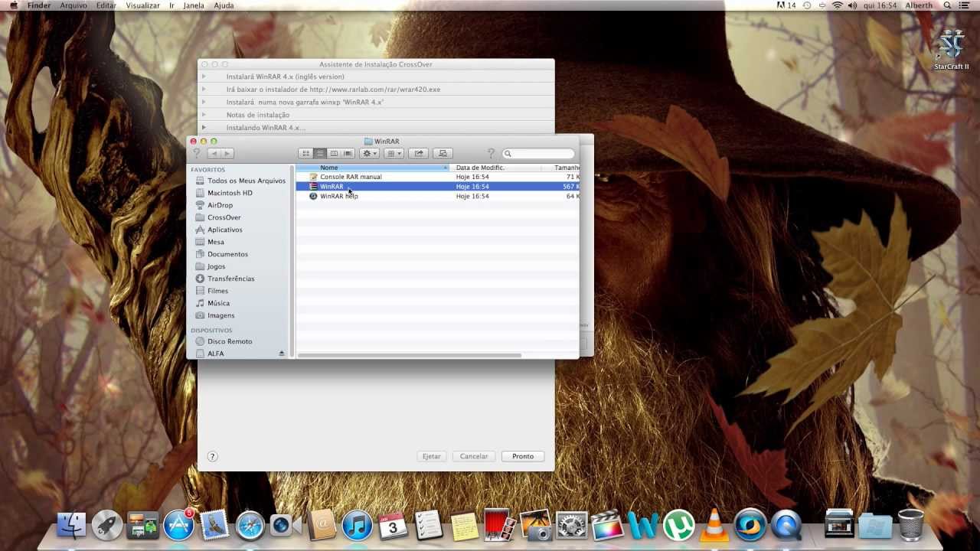Switch Finder window to list view
Viewport: 980px width, 551px height.
point(320,154)
